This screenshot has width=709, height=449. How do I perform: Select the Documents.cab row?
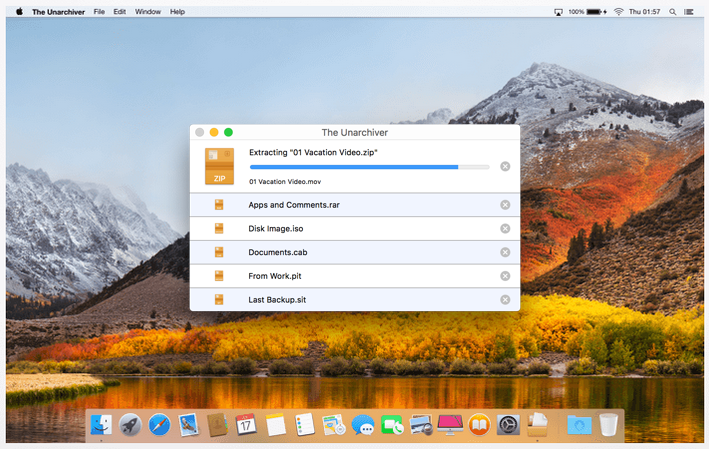click(x=355, y=252)
